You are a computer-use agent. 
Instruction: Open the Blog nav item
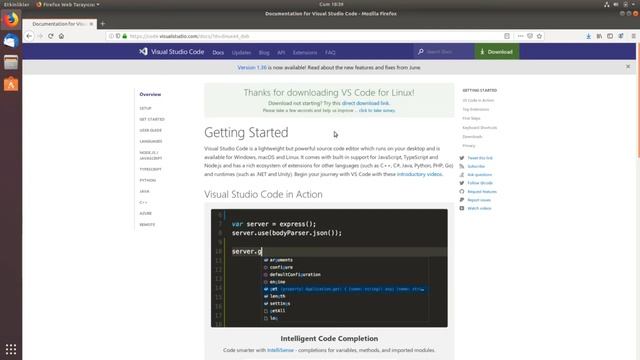click(x=264, y=53)
